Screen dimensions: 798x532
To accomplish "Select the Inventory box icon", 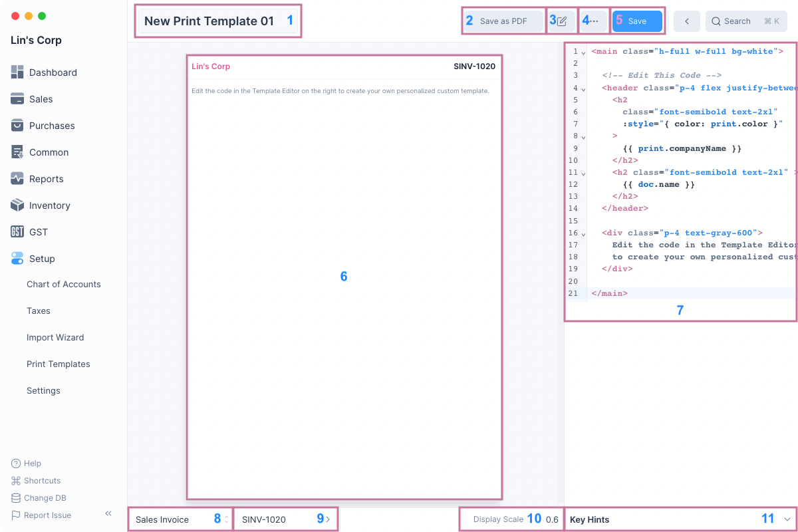I will [x=17, y=205].
